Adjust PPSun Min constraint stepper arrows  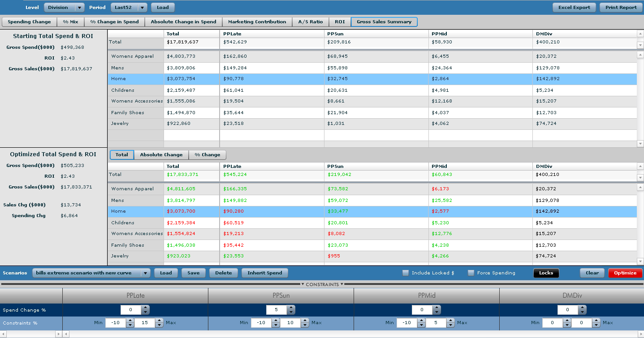tap(276, 323)
